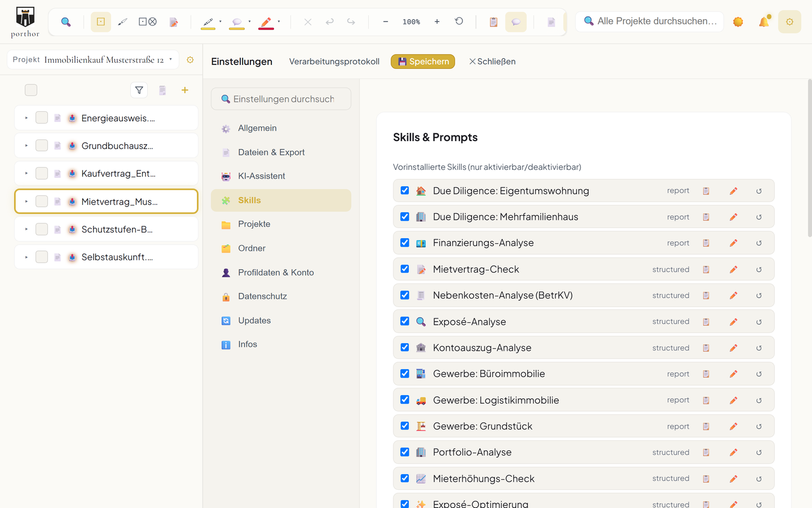Viewport: 812px width, 508px height.
Task: Uncheck the Mieterhöhungs-Check skill
Action: (405, 478)
